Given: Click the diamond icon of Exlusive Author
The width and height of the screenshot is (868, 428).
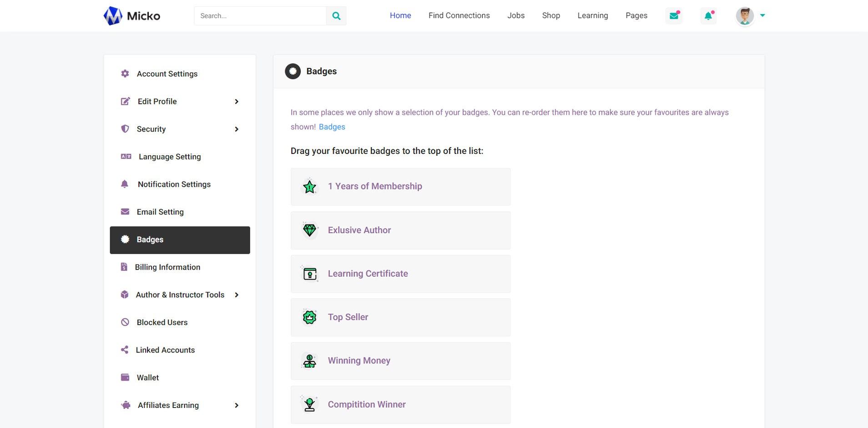Looking at the screenshot, I should pos(309,230).
